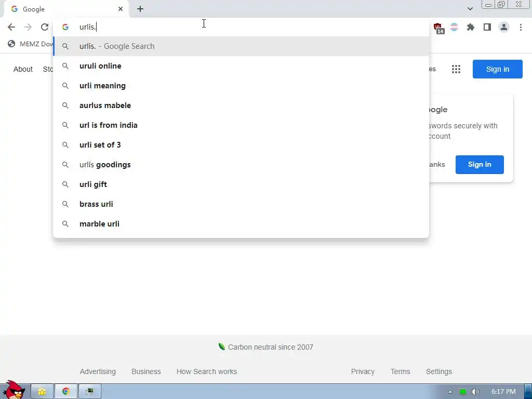Viewport: 532px width, 399px height.
Task: Open the tab search chevron
Action: click(470, 9)
